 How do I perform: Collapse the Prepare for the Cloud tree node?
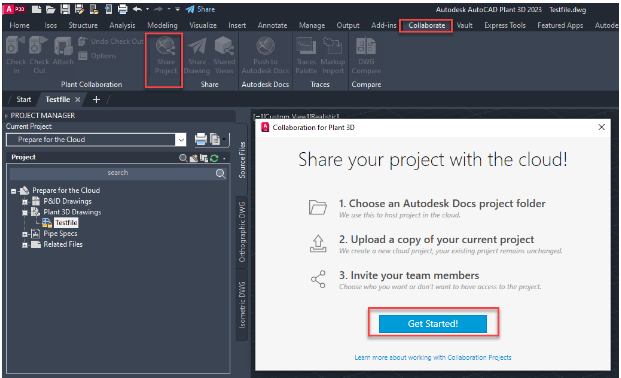pyautogui.click(x=13, y=191)
